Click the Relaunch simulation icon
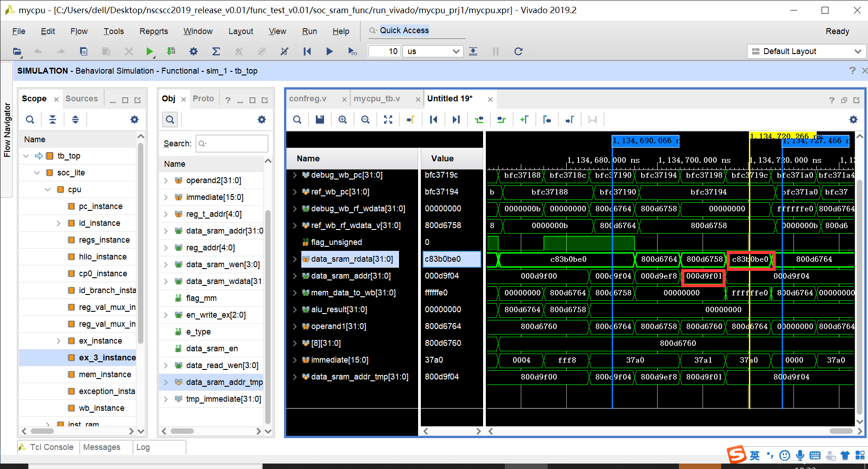868x469 pixels. [518, 51]
